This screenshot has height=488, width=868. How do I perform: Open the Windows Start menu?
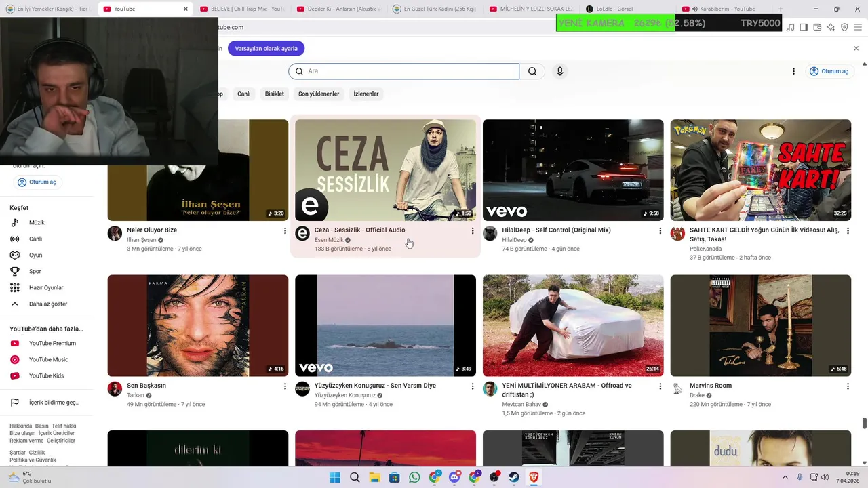[334, 477]
